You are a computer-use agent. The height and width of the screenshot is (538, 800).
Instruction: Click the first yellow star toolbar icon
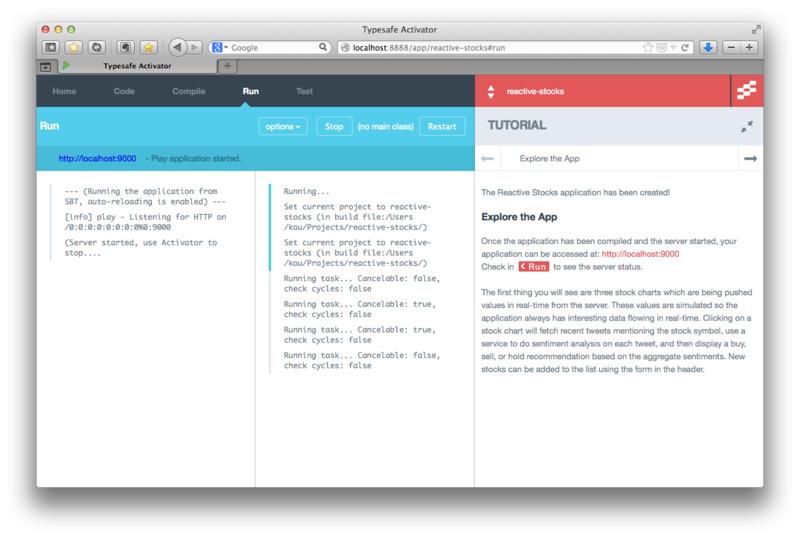[x=74, y=47]
